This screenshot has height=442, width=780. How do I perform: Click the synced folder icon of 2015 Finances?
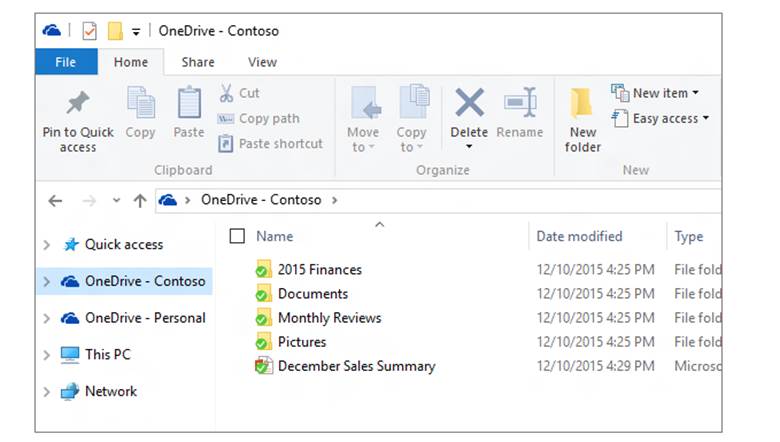click(264, 269)
